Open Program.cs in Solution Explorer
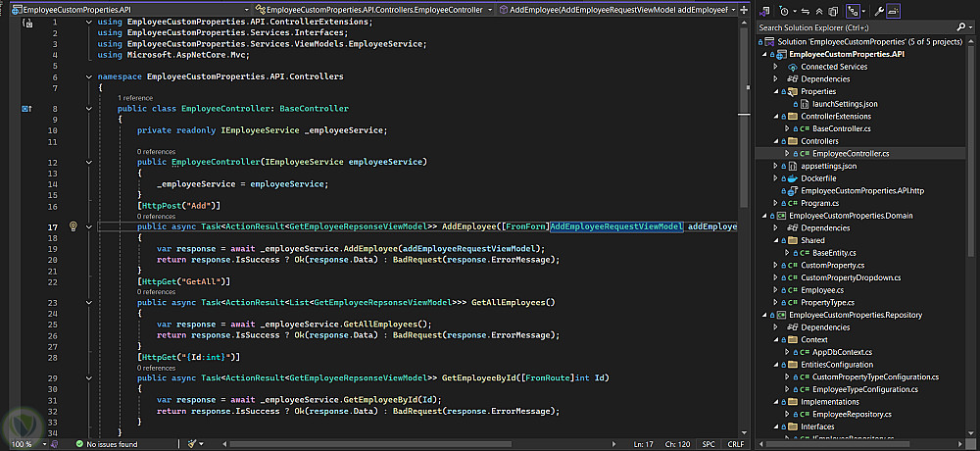The width and height of the screenshot is (980, 451). tap(818, 203)
